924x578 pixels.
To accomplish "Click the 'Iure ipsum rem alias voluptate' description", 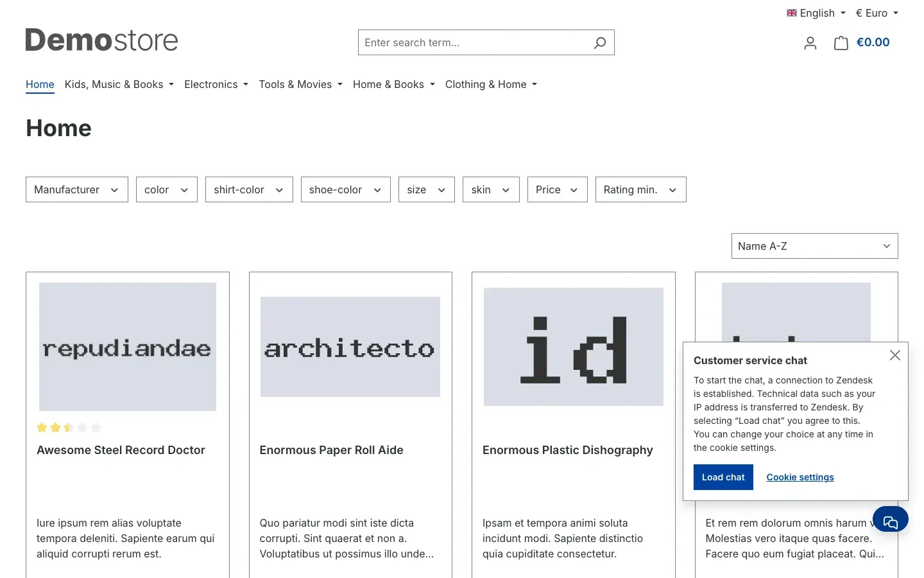I will click(x=126, y=538).
